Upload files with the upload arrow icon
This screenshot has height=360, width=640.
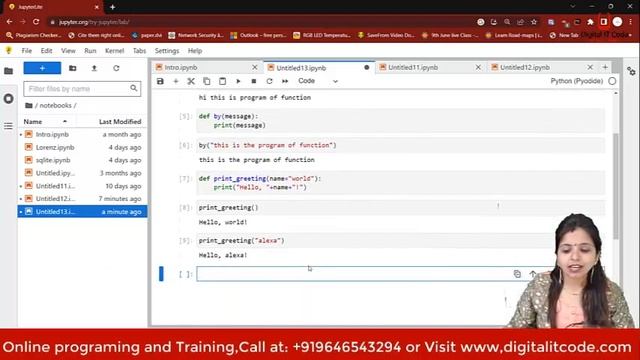94,68
